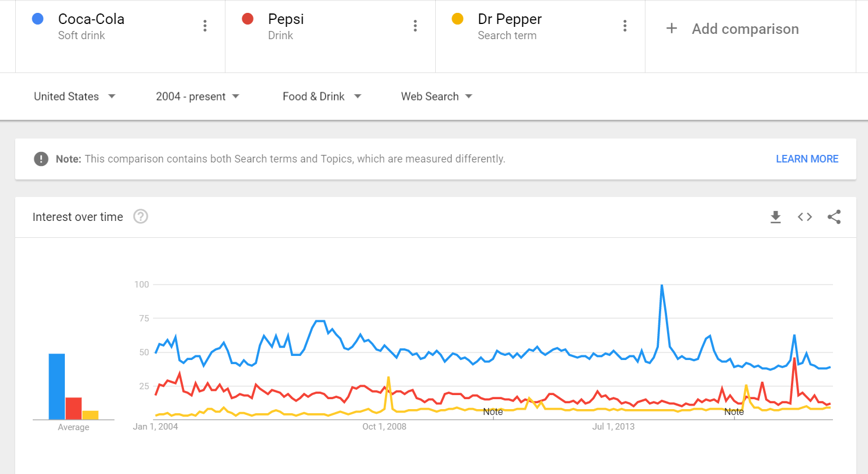Click the exclamation note icon
The height and width of the screenshot is (474, 868).
(41, 159)
